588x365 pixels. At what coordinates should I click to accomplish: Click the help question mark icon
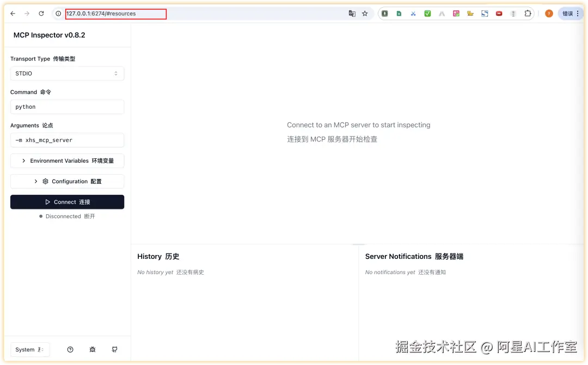point(70,350)
